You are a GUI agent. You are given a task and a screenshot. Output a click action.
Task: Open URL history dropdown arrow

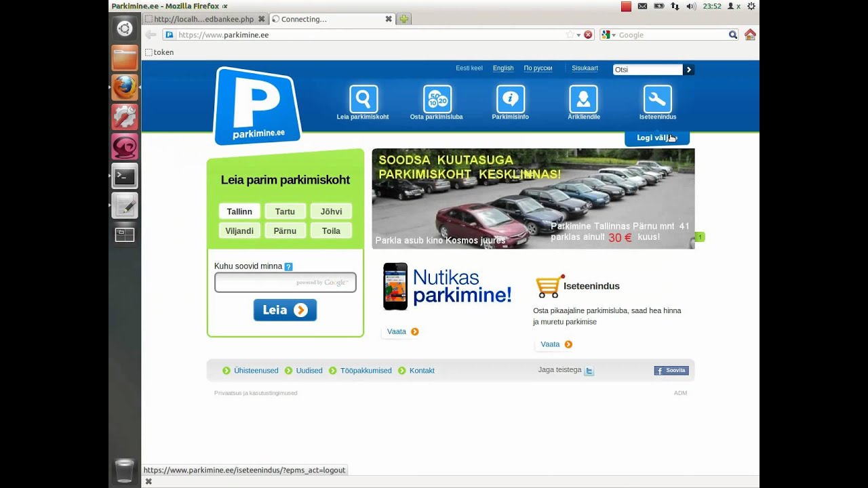tap(578, 35)
